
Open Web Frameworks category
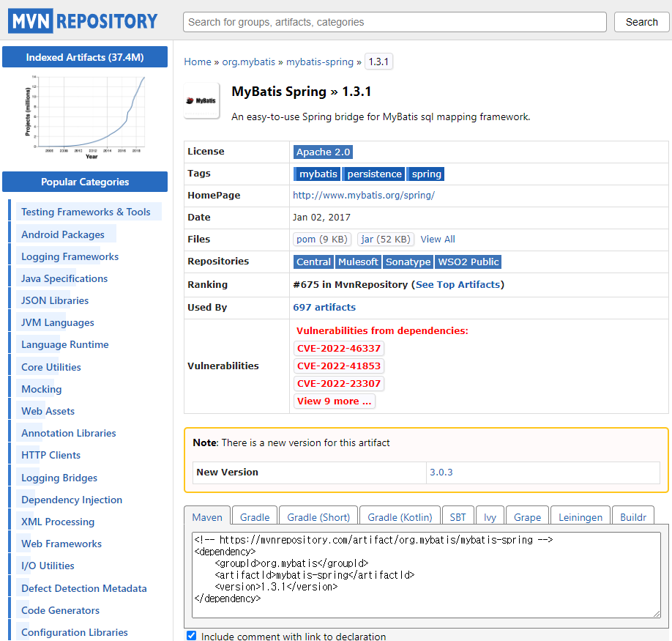coord(61,544)
